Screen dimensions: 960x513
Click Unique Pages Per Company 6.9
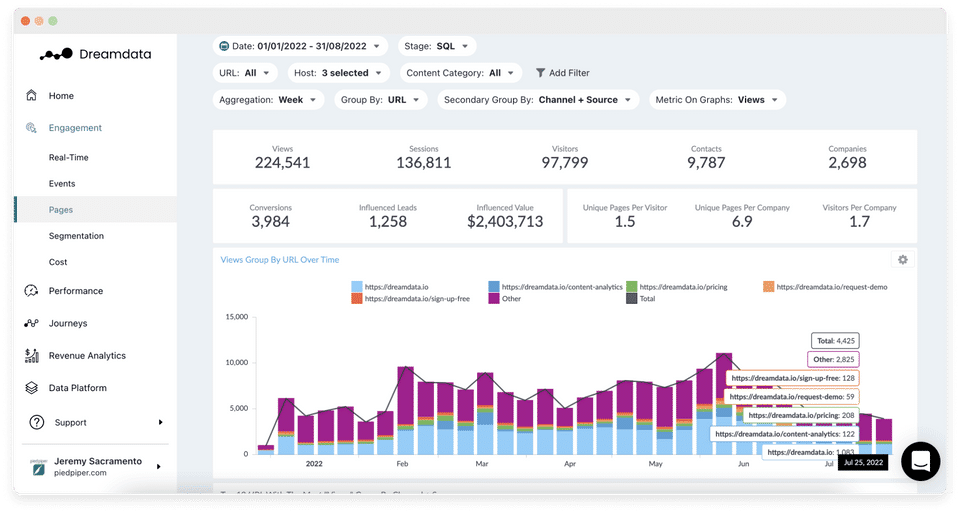pyautogui.click(x=742, y=217)
